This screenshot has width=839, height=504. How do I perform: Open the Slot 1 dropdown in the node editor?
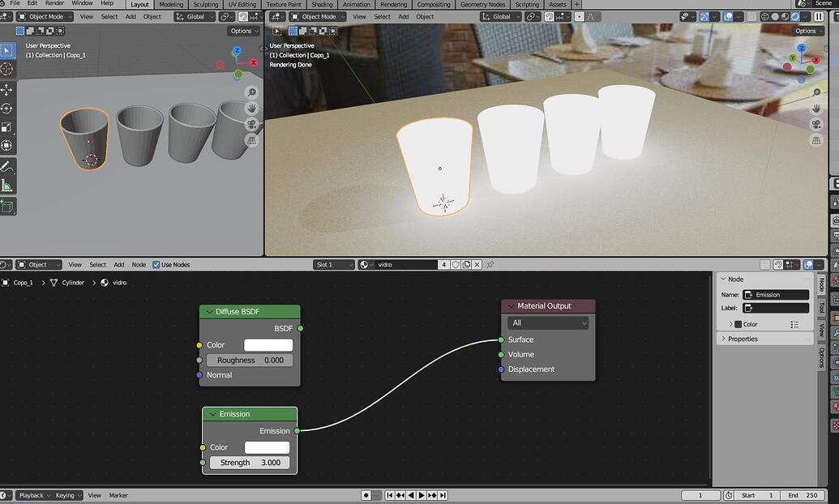tap(334, 264)
